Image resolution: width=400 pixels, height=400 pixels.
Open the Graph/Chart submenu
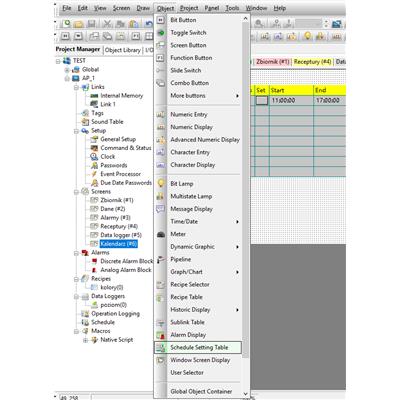[x=198, y=272]
